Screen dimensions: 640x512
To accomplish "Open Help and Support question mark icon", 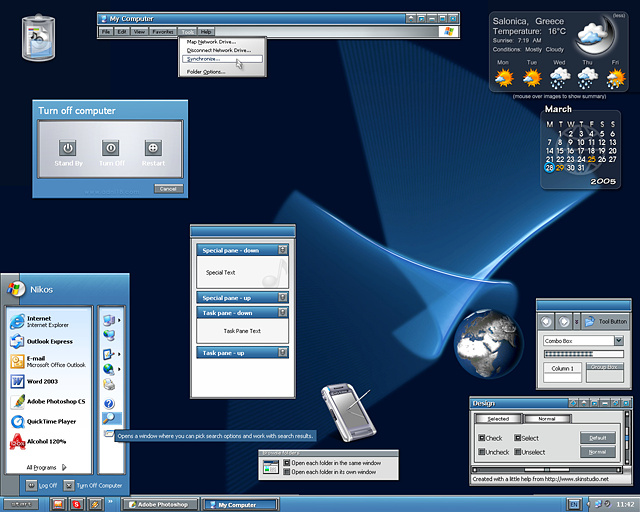I will point(110,402).
